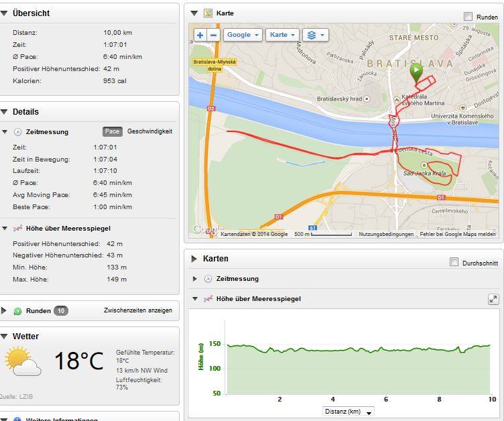Open the Google map provider dropdown
The width and height of the screenshot is (504, 421).
coord(242,35)
